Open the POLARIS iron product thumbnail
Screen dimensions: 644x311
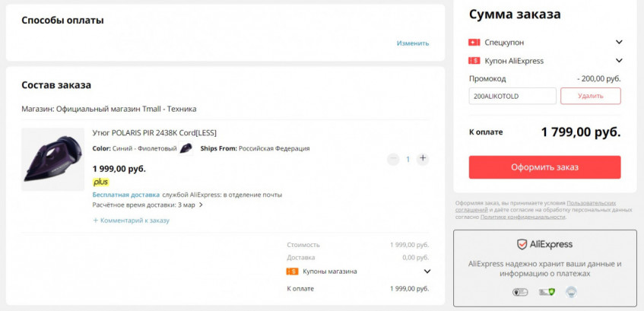[52, 158]
